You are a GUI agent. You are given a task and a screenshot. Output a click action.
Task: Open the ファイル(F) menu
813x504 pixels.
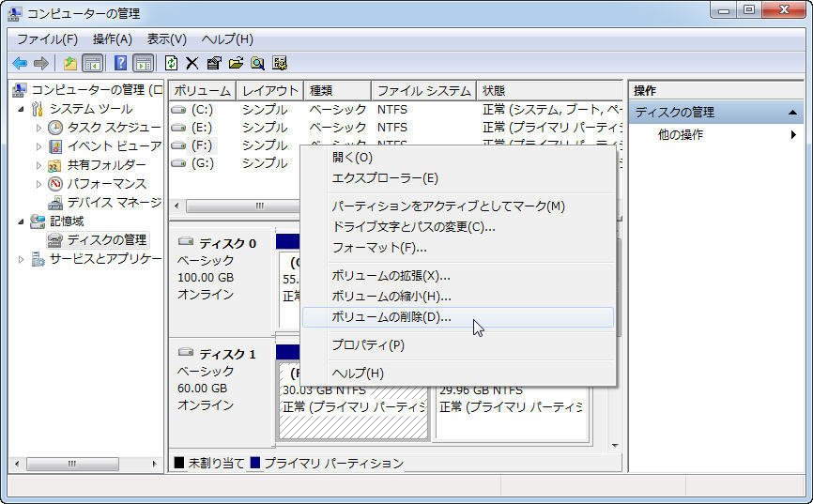coord(47,39)
